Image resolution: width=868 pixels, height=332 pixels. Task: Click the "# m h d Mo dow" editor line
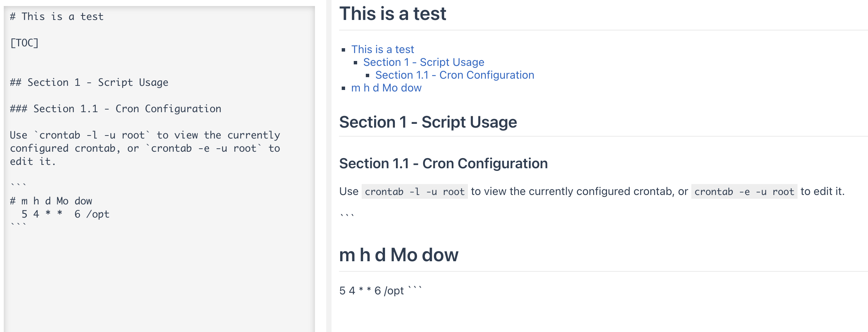(x=51, y=201)
